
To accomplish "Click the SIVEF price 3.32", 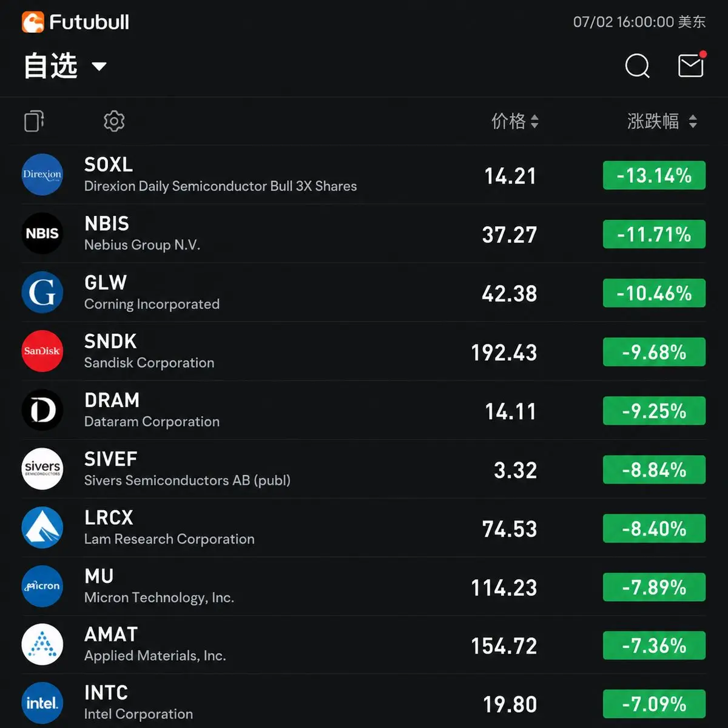I will (515, 470).
